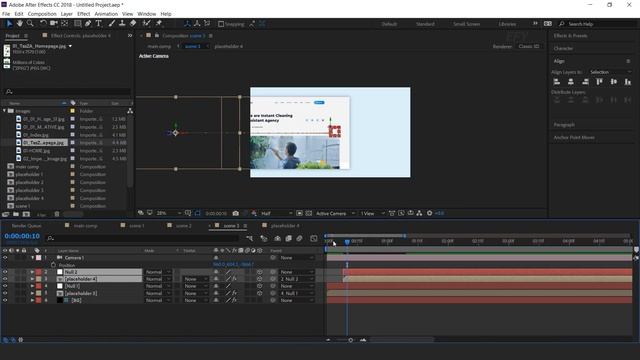
Task: Enable View Axis mode
Action: (x=207, y=24)
